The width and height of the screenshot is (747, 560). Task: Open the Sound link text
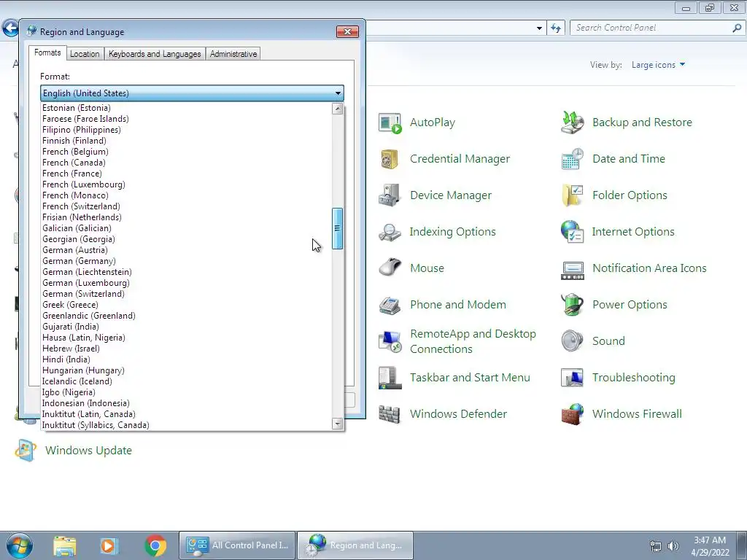608,341
